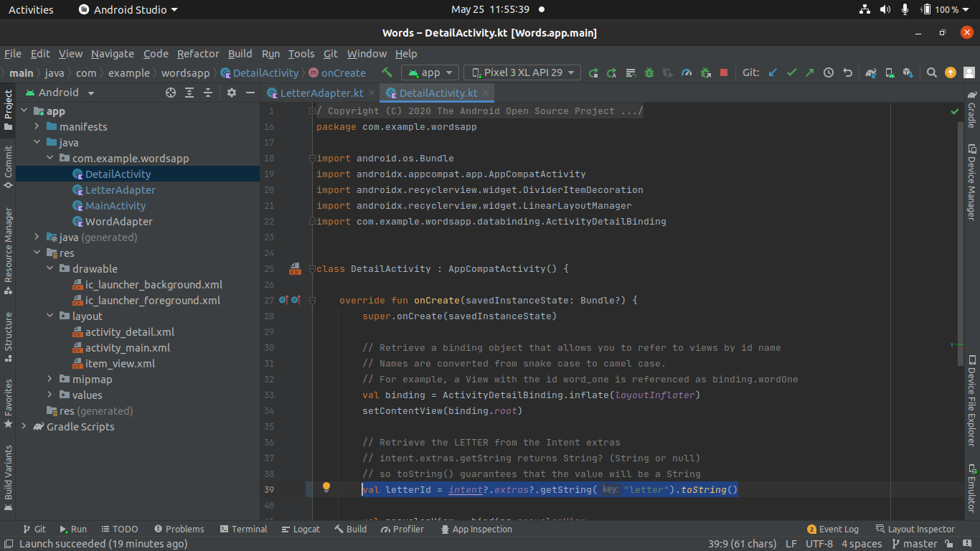
Task: Open the Layout Inspector
Action: pyautogui.click(x=920, y=529)
